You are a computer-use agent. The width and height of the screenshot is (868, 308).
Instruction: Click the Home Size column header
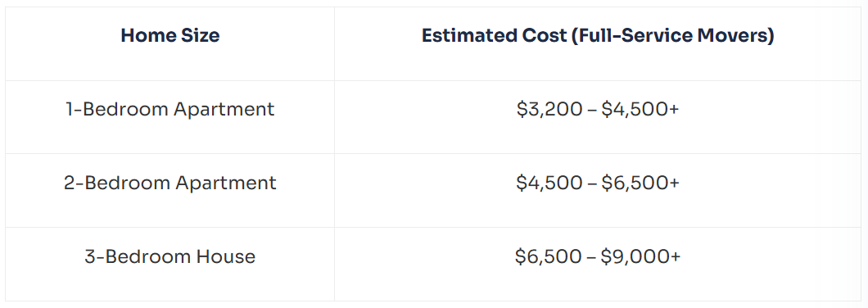click(170, 36)
